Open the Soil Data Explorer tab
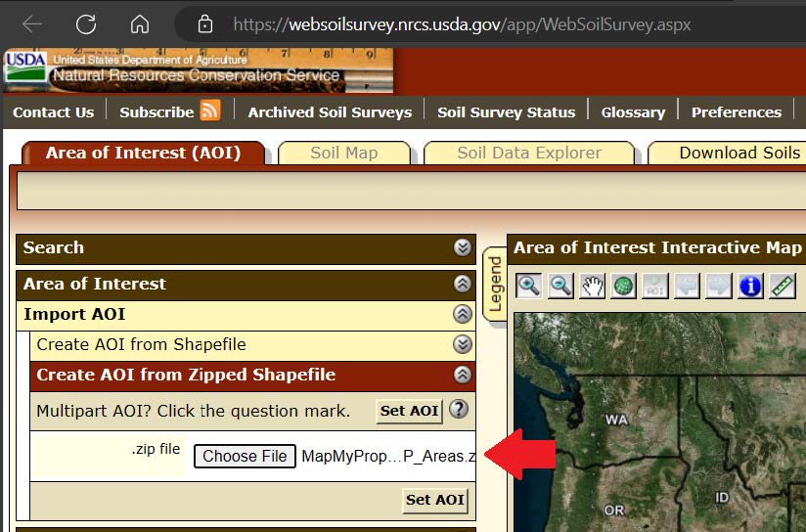Viewport: 806px width, 532px height. point(529,153)
